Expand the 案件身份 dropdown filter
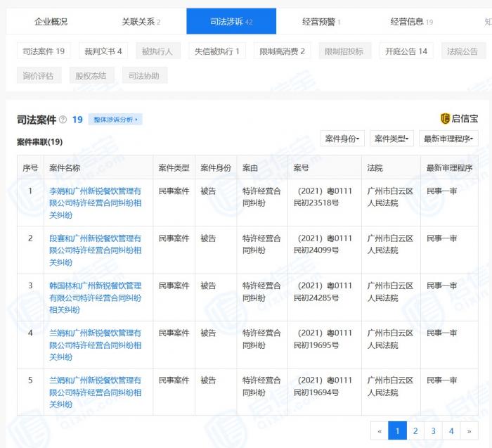This screenshot has width=492, height=448. pyautogui.click(x=342, y=139)
